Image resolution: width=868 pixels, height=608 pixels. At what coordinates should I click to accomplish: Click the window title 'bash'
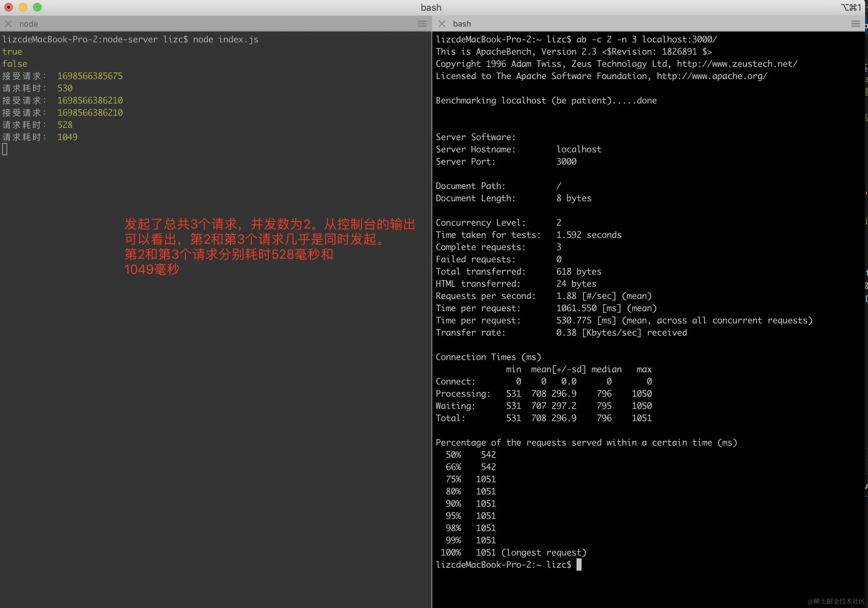[431, 8]
